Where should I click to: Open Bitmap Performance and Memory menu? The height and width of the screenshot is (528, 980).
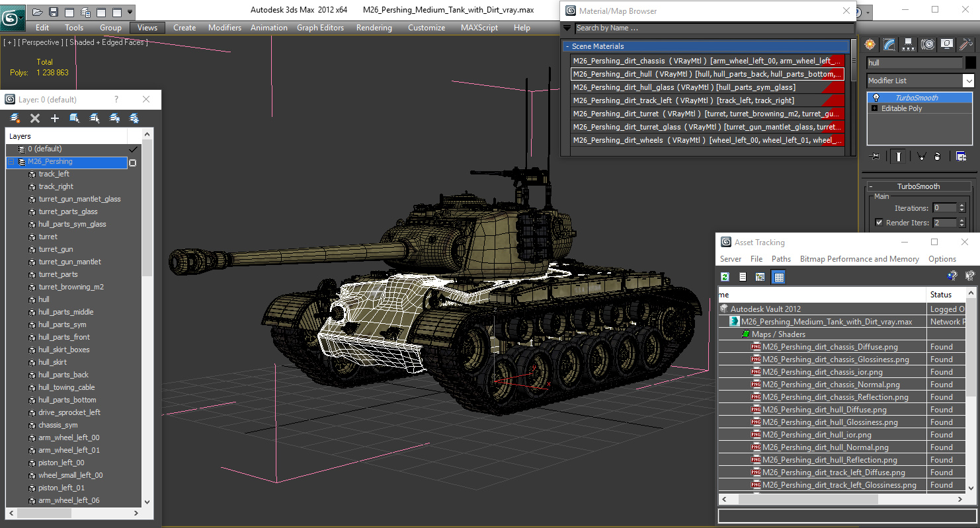click(x=859, y=259)
